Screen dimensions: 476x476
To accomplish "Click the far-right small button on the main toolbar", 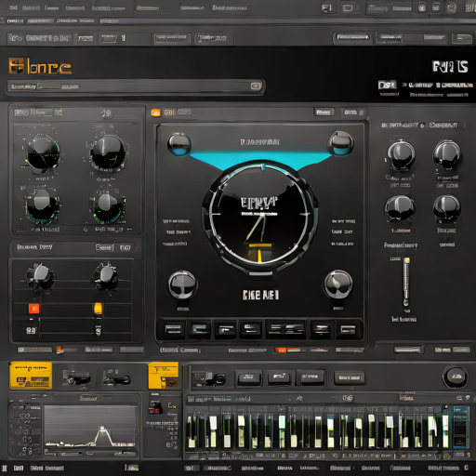I will coord(462,38).
